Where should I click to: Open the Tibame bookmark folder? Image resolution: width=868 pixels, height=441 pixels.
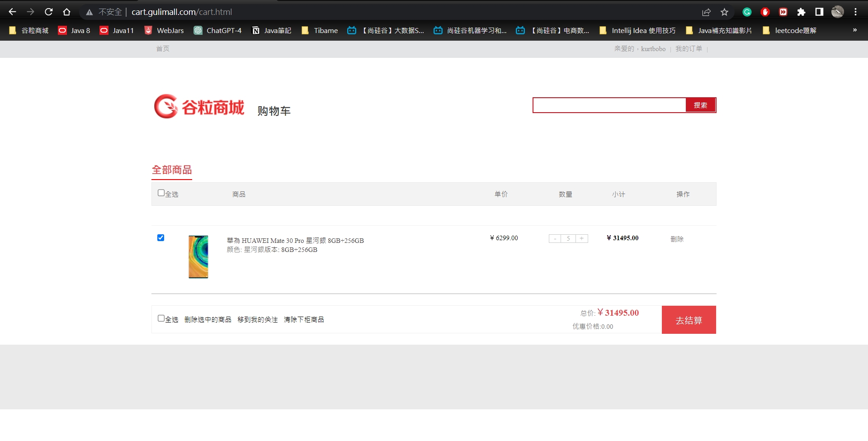click(x=320, y=30)
